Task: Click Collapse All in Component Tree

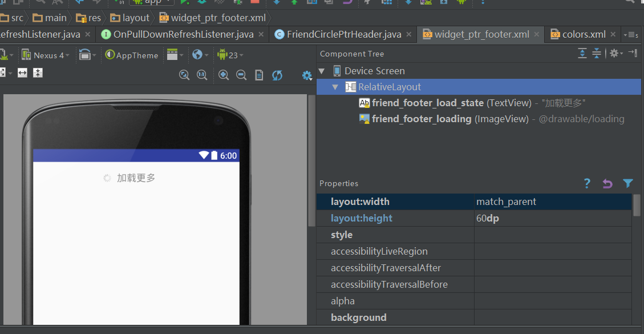Action: click(597, 53)
